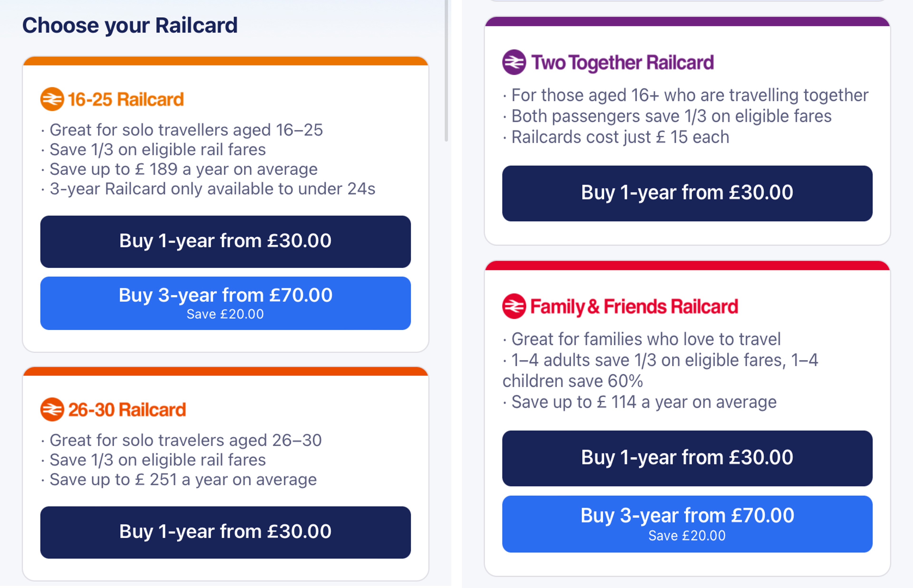This screenshot has width=913, height=588.
Task: Click the orange header strip of 16-25 card
Action: coord(225,61)
